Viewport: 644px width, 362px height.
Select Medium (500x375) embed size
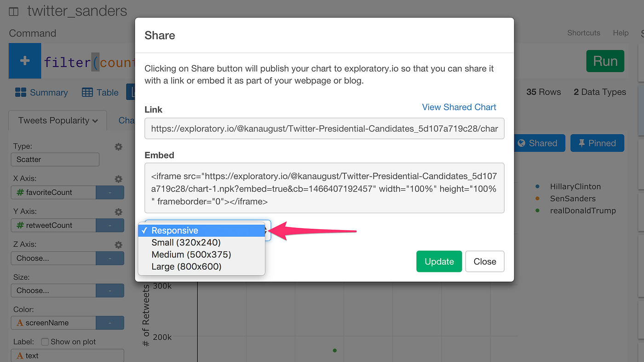[x=191, y=254]
